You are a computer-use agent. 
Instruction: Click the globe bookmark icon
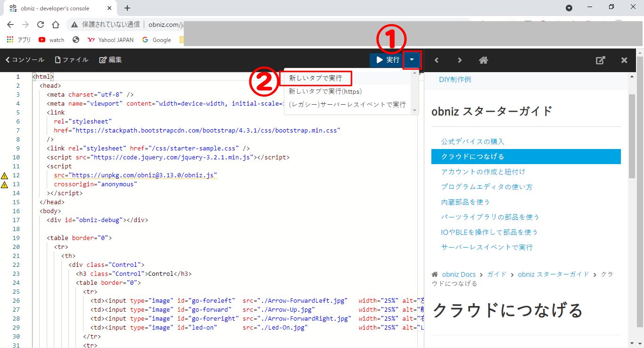coord(76,40)
